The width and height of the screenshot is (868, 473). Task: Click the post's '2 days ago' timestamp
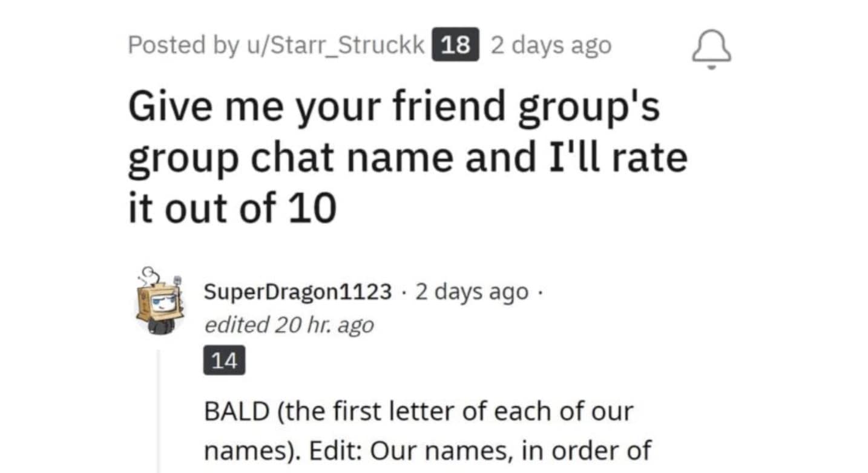point(551,46)
